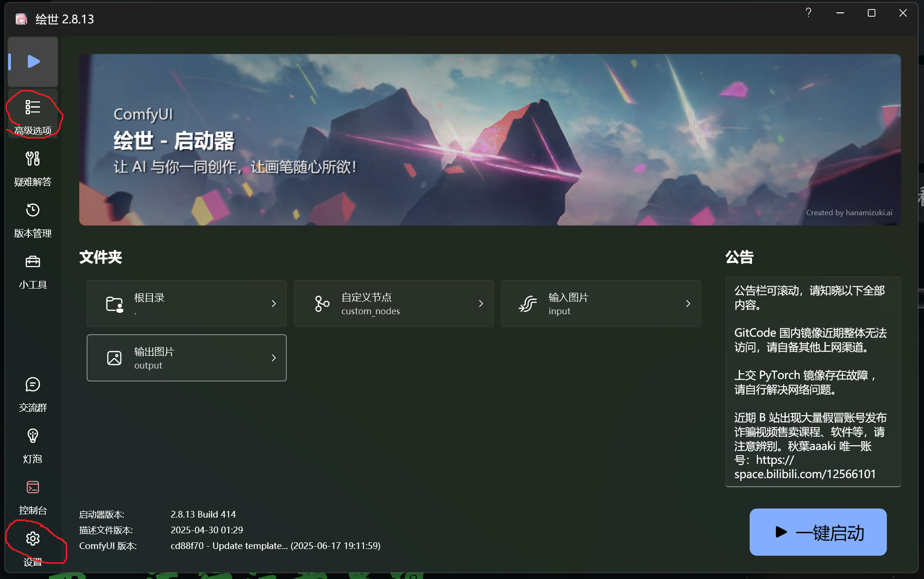Expand the 根目录 chevron arrow
Viewport: 924px width, 579px height.
pos(274,304)
